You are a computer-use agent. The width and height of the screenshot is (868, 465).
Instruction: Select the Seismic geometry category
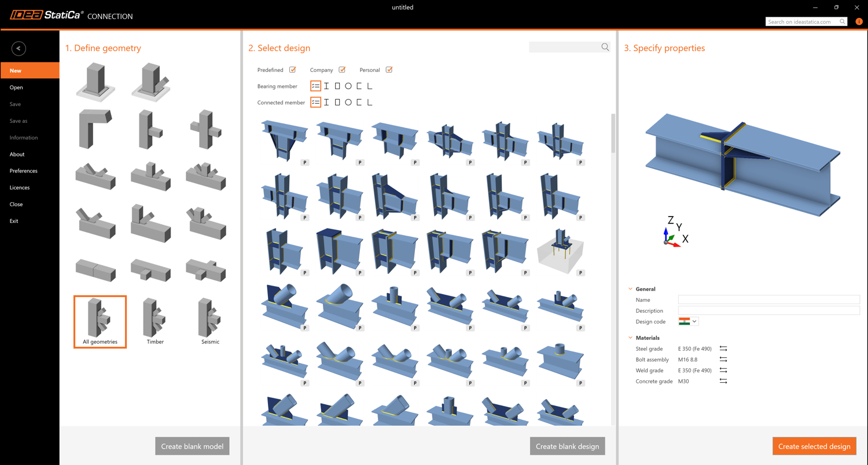point(210,322)
